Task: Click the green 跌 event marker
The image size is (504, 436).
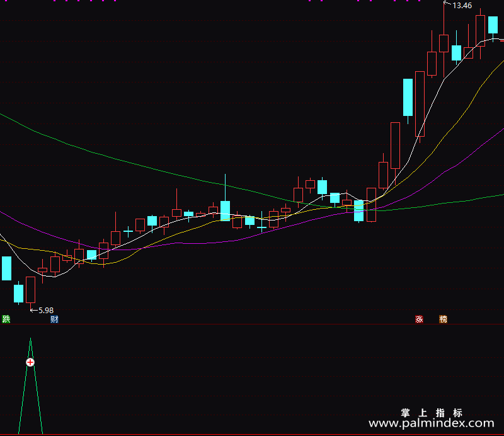Action: (x=6, y=319)
